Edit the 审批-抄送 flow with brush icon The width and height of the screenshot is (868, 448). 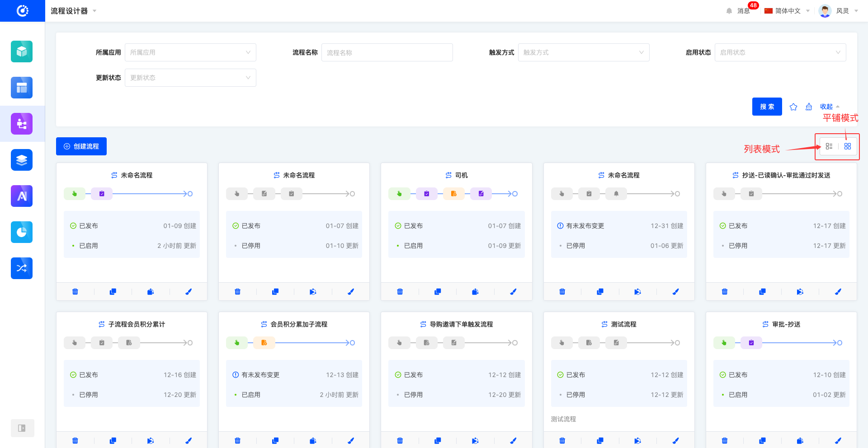point(838,441)
